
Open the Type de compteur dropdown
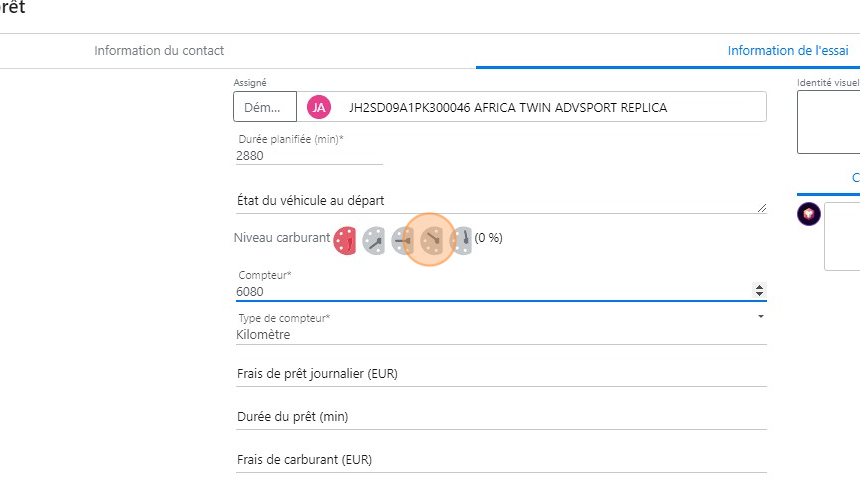[760, 316]
